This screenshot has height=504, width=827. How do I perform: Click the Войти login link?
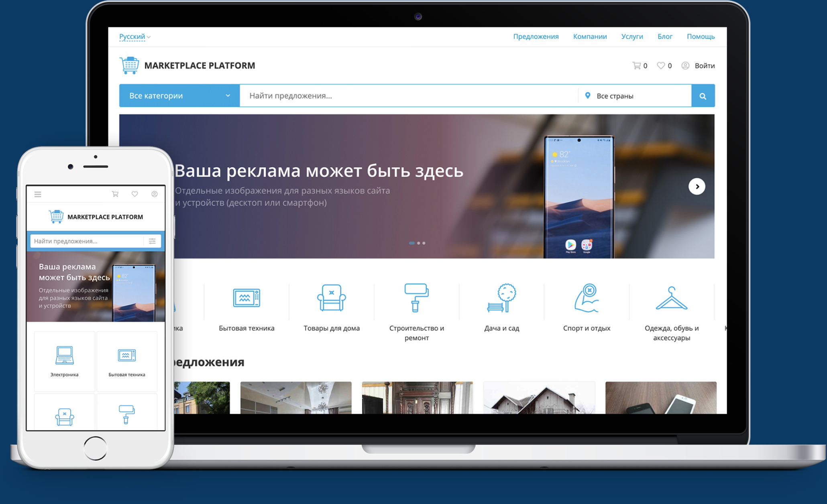pyautogui.click(x=705, y=66)
